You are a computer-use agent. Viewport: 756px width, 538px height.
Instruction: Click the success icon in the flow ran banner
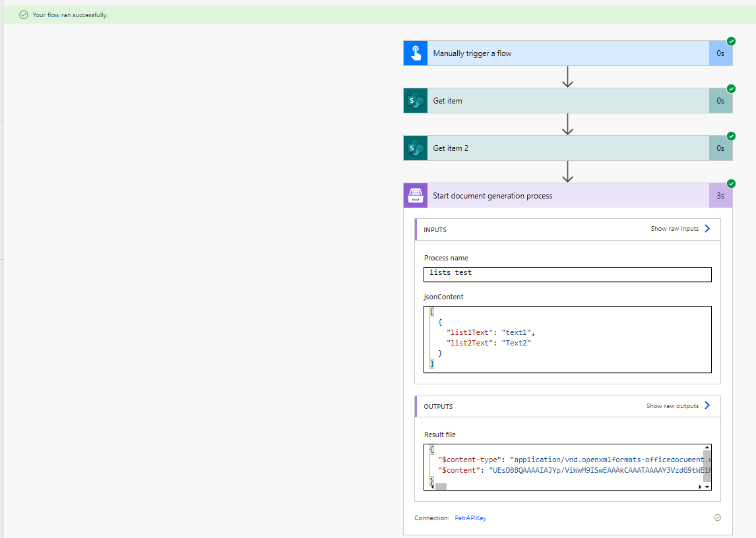pos(24,15)
